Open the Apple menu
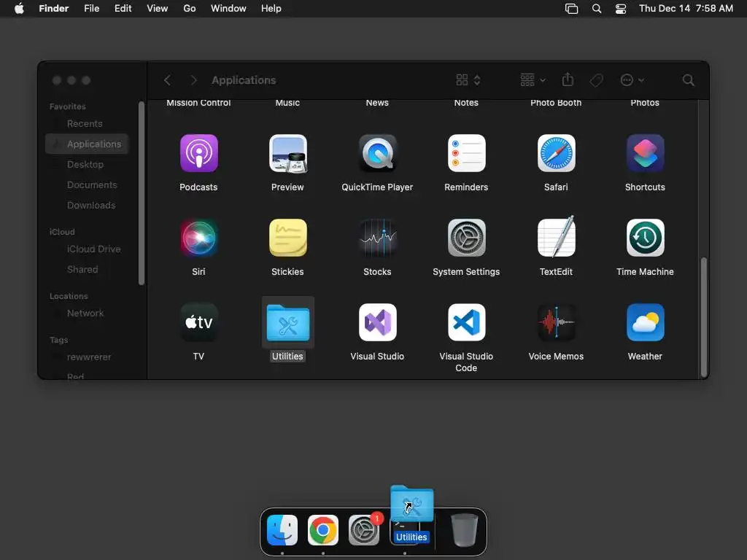This screenshot has height=560, width=747. tap(19, 9)
